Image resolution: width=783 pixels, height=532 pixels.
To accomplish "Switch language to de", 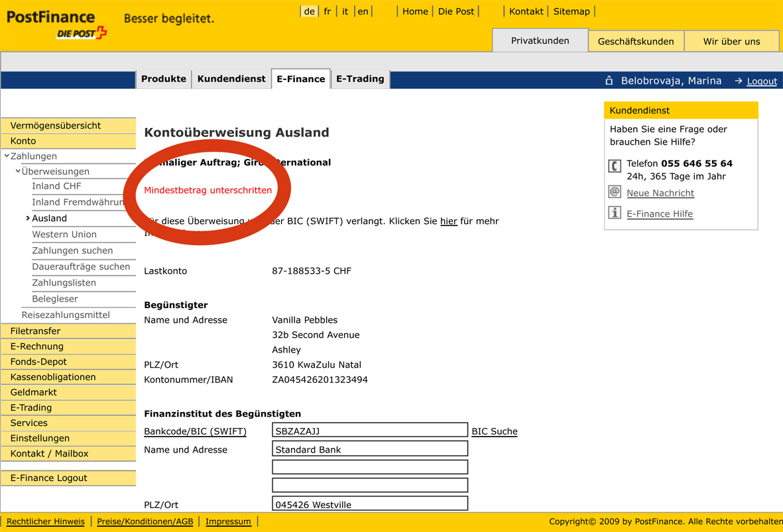I will pyautogui.click(x=309, y=11).
